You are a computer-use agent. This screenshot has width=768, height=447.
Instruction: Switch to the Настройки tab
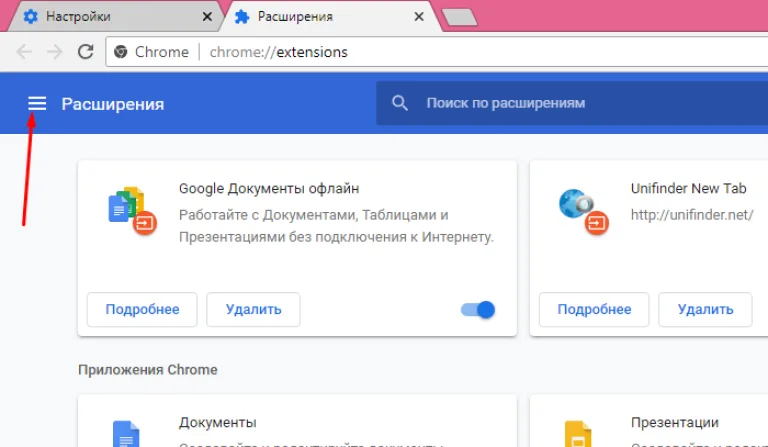tap(115, 17)
